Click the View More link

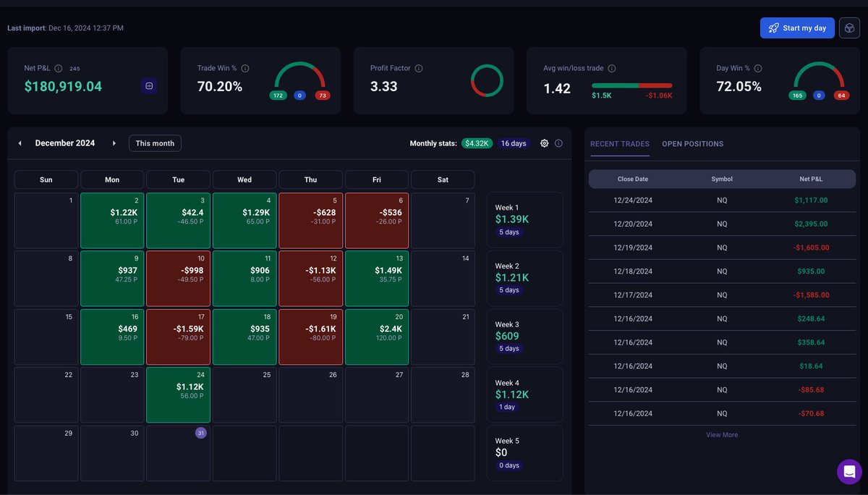point(722,435)
